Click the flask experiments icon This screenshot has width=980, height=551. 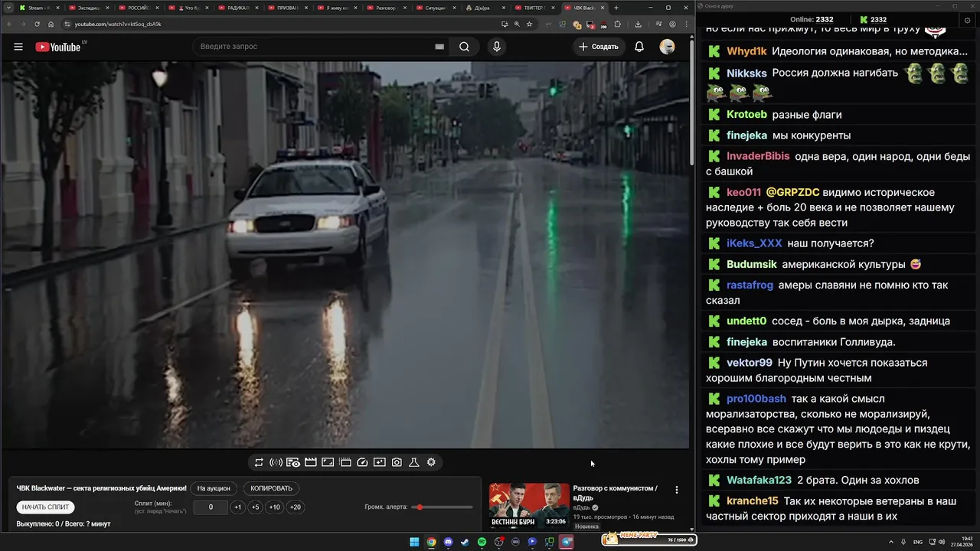[x=414, y=462]
